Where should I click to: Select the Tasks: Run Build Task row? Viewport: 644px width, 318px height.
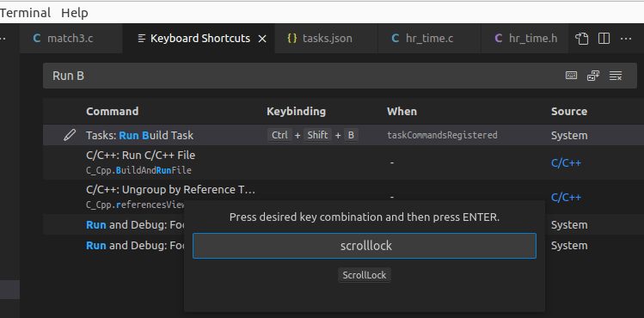[343, 135]
